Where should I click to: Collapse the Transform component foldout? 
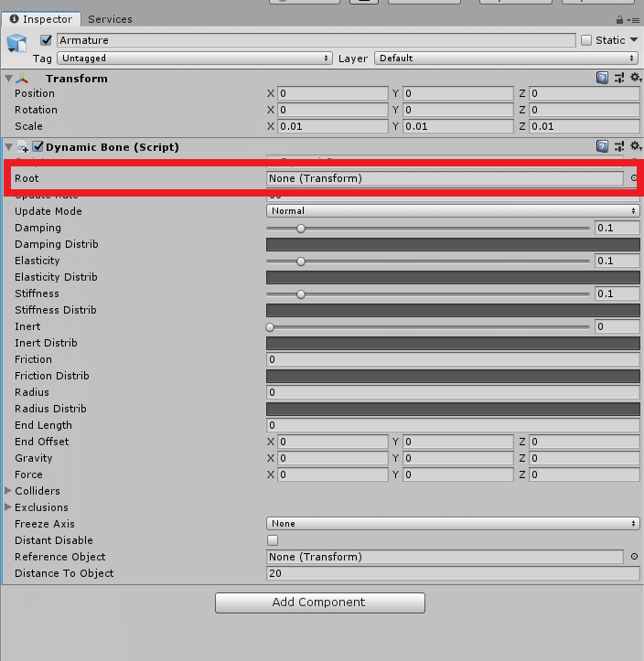(8, 79)
